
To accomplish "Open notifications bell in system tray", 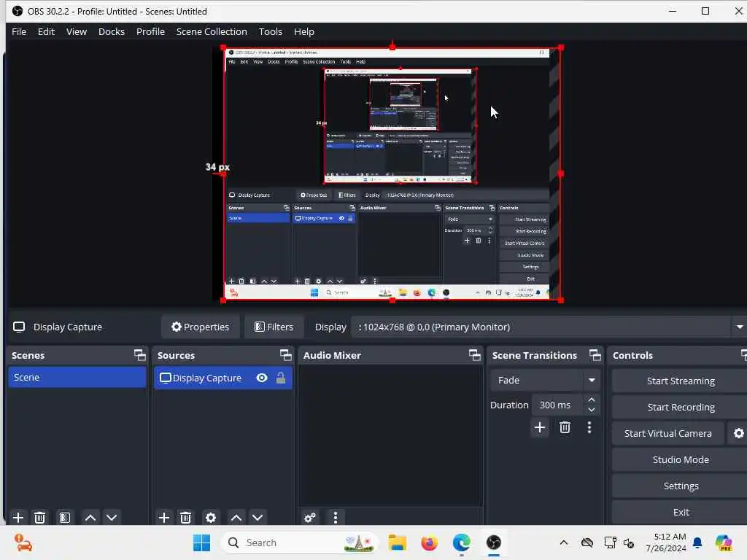I will 697,542.
